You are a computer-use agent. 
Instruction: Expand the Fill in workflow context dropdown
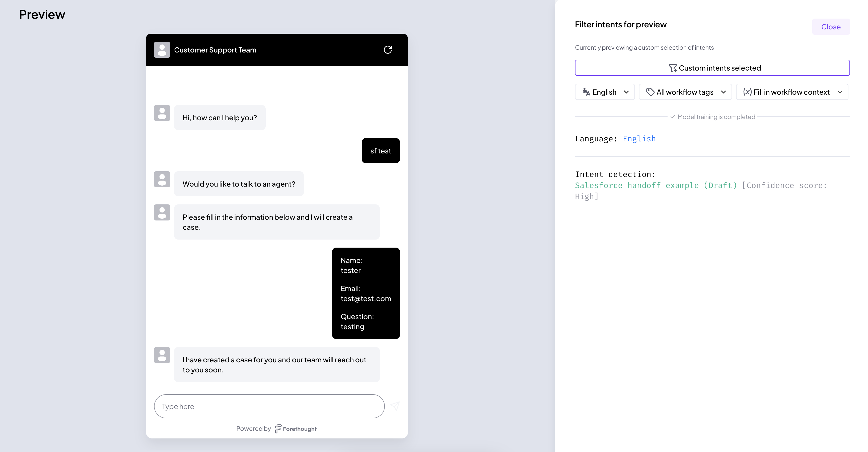pyautogui.click(x=792, y=92)
